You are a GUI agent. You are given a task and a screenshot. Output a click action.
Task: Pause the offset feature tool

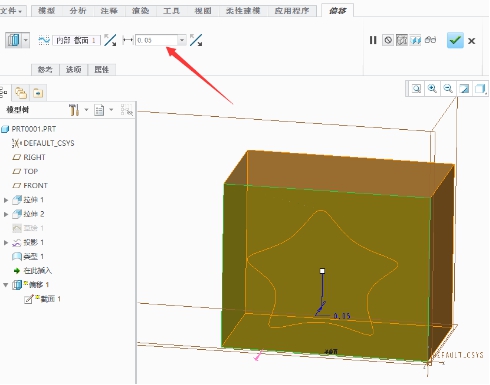click(373, 40)
